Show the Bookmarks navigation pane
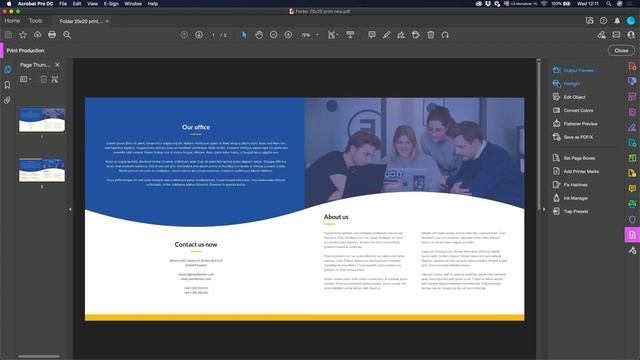Screen dimensions: 640x360 point(7,85)
